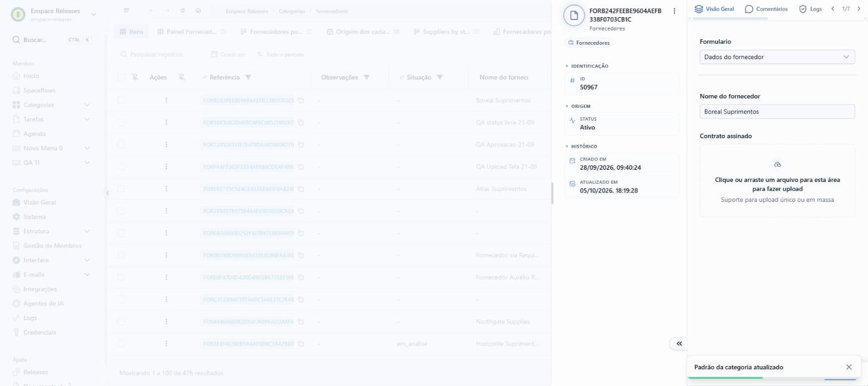
Task: Expand the E-mails sidebar menu
Action: point(87,274)
